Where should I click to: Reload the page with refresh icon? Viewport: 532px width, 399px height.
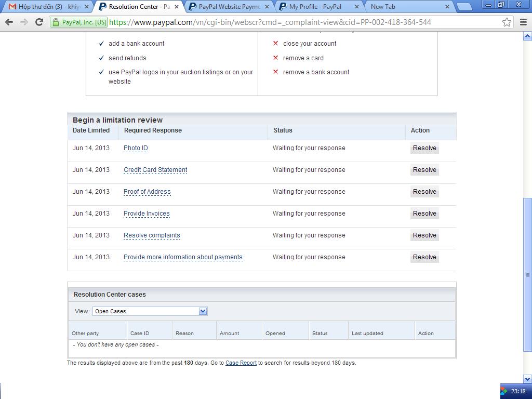tap(39, 22)
